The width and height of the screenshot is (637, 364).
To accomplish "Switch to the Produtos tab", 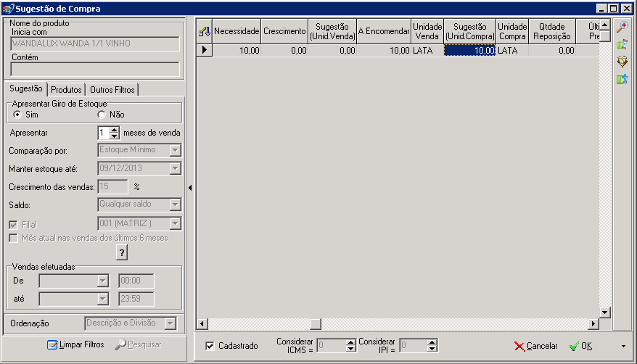I will tap(66, 90).
